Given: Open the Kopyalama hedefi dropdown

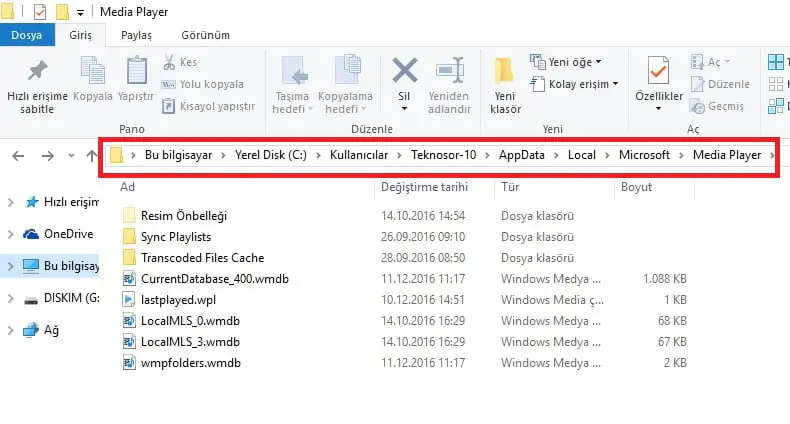Looking at the screenshot, I should pos(345,84).
